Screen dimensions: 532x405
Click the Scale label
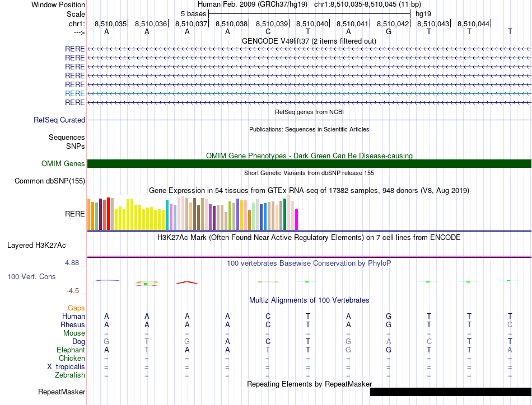(76, 15)
